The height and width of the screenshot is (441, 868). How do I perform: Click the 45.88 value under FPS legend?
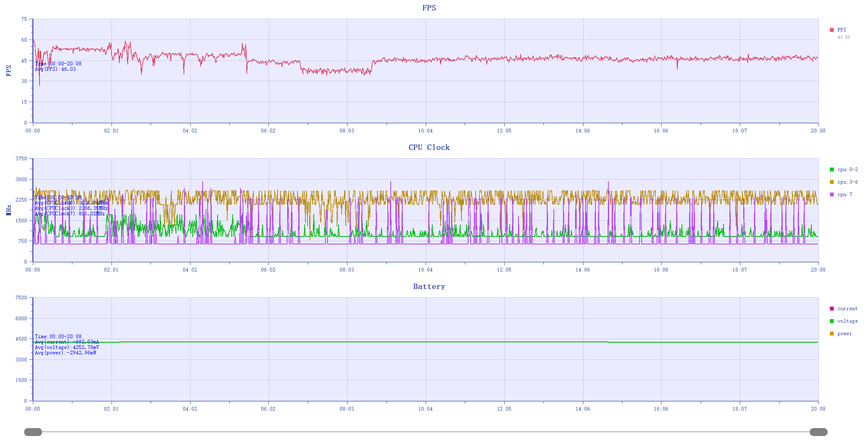(x=844, y=37)
